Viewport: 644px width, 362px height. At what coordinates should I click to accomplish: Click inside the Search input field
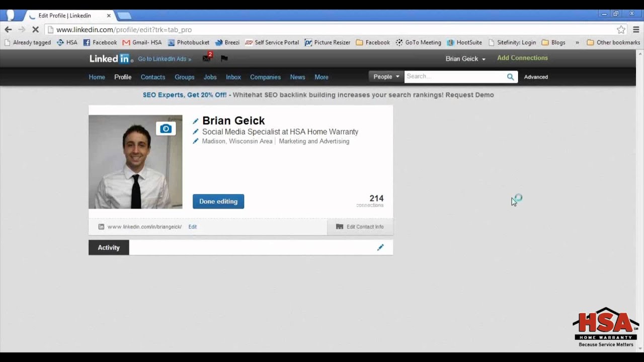[454, 77]
